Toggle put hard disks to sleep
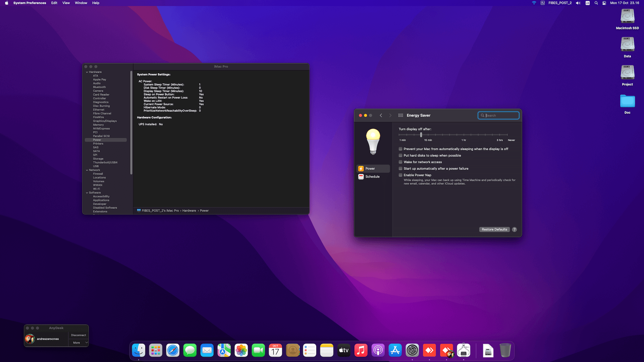The image size is (644, 362). point(400,156)
